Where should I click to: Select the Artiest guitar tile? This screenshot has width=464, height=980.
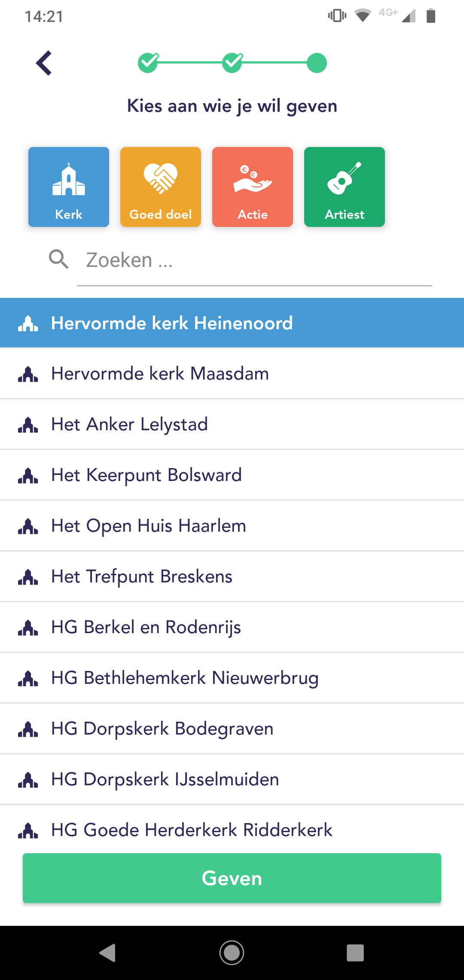pyautogui.click(x=345, y=187)
